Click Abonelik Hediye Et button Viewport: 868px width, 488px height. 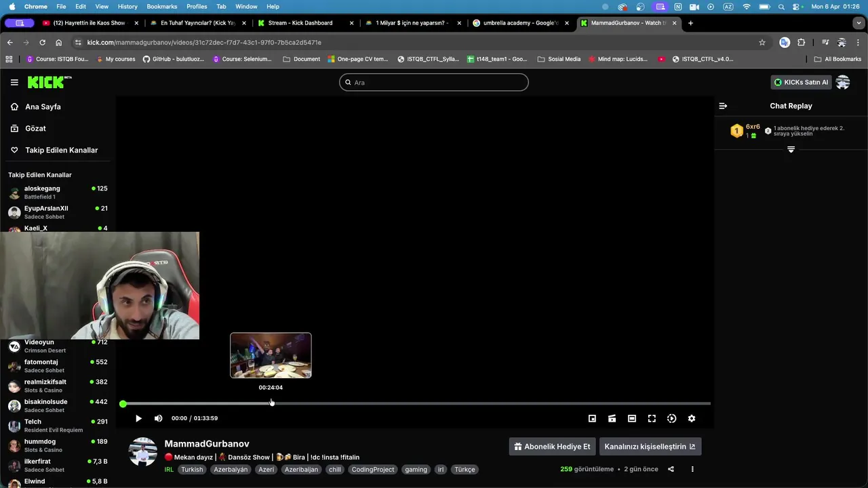pos(552,447)
